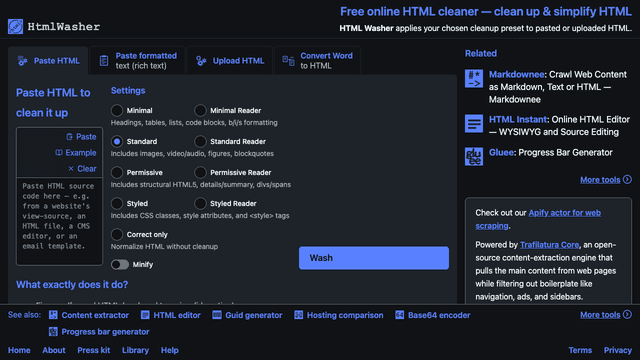The width and height of the screenshot is (640, 360).
Task: Click the Markdownee tool icon
Action: 474,78
